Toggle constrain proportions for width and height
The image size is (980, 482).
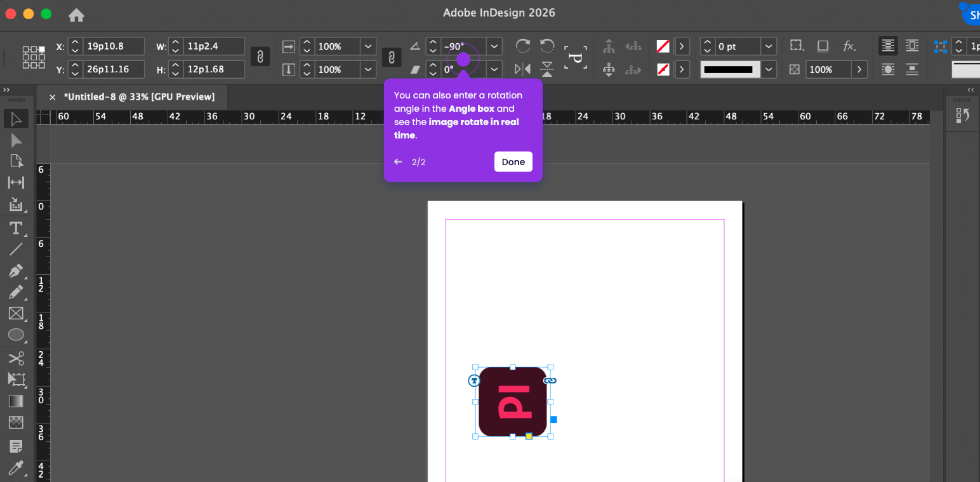[x=259, y=57]
